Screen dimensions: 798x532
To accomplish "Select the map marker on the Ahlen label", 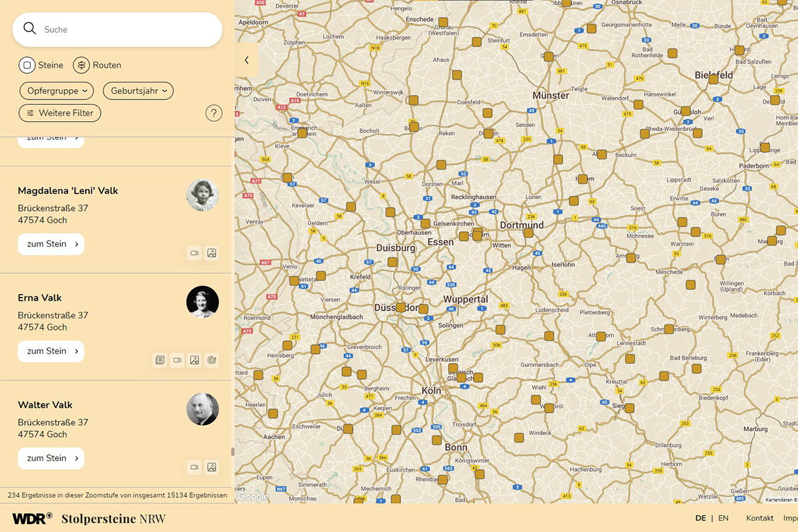I will click(x=601, y=155).
